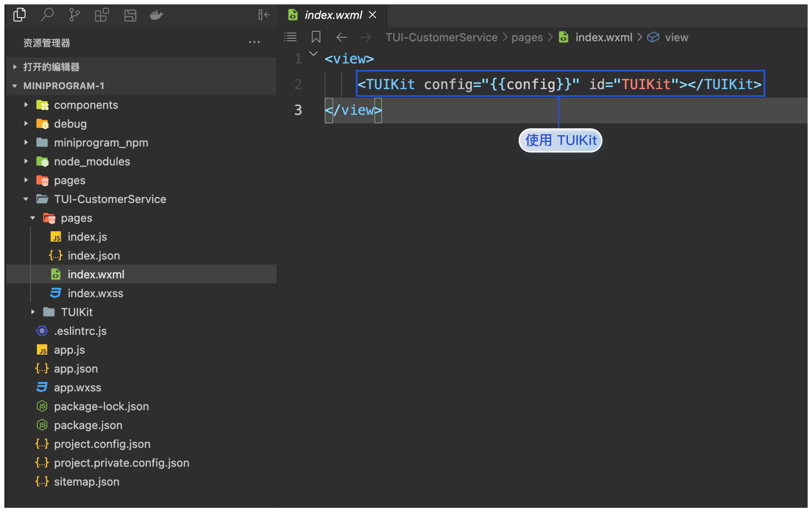Click line number 3 in gutter
The image size is (812, 512).
[x=298, y=110]
